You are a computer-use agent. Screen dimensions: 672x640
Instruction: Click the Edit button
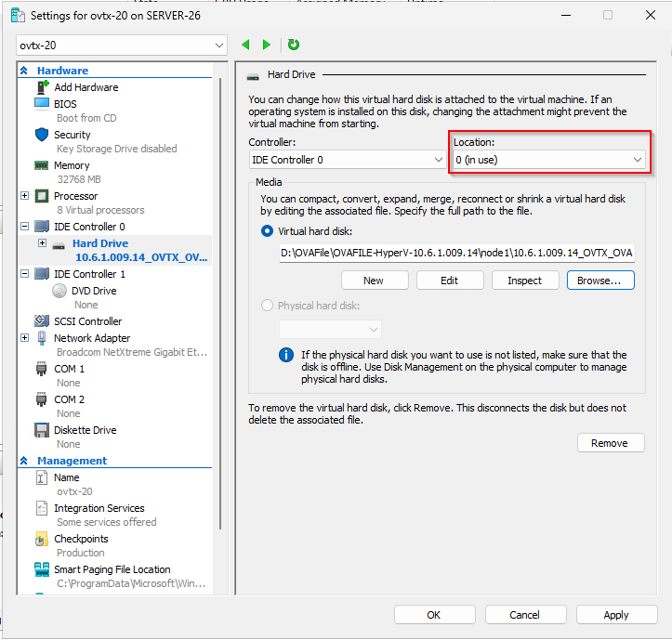coord(450,281)
